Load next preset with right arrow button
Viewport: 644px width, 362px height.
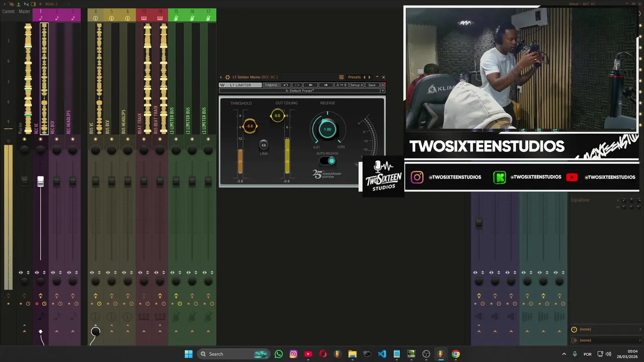coord(326,85)
